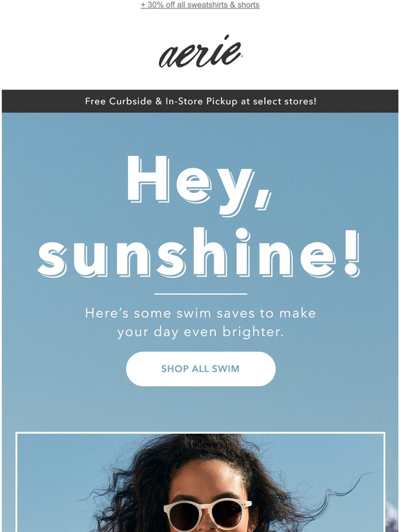Screen dimensions: 399x532
Task: Click the white divider line below headline
Action: [201, 293]
